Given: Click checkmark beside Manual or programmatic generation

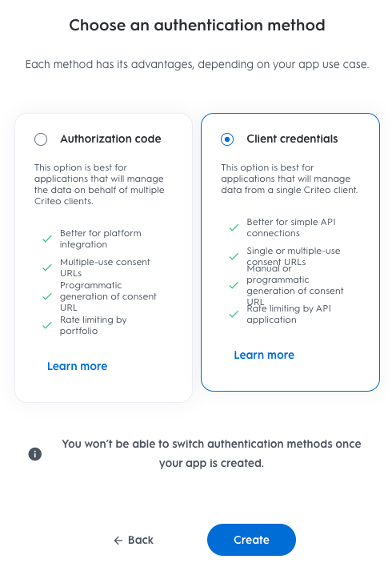Looking at the screenshot, I should [x=234, y=285].
